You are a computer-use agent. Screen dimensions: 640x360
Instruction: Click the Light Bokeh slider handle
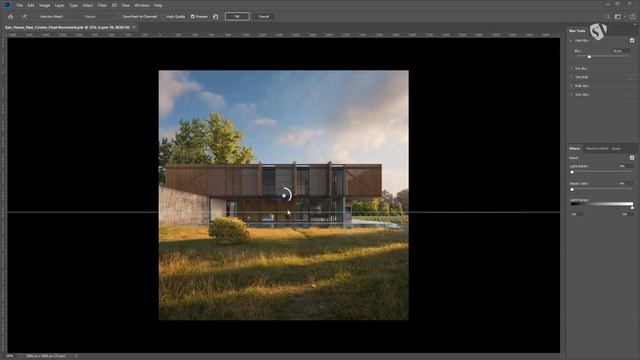[x=572, y=172]
